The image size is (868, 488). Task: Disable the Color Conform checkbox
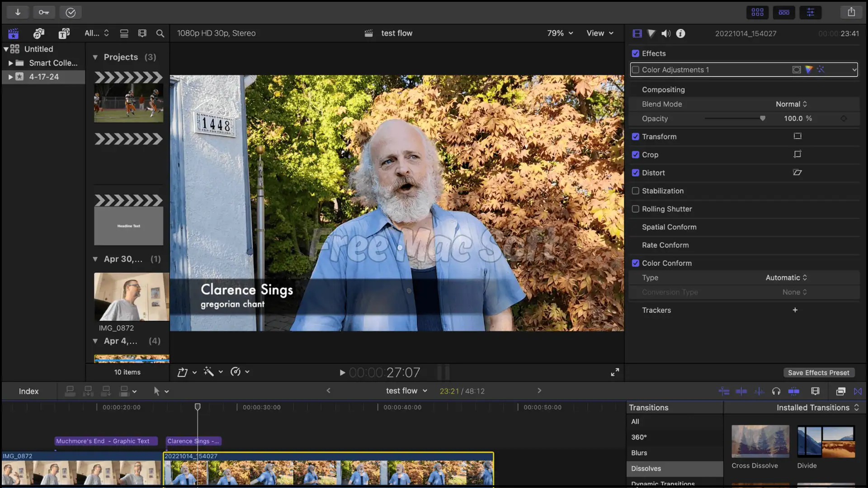coord(636,263)
